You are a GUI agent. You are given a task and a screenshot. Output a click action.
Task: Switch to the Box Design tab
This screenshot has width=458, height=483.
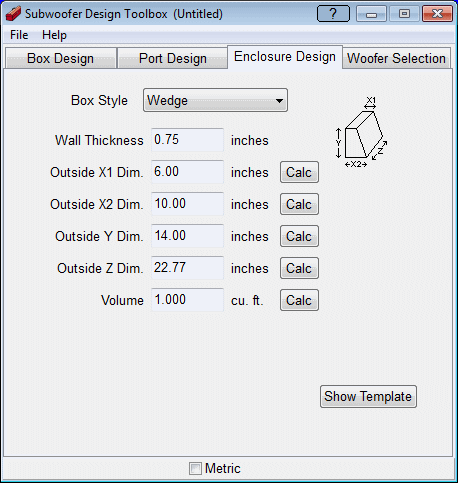click(x=60, y=58)
